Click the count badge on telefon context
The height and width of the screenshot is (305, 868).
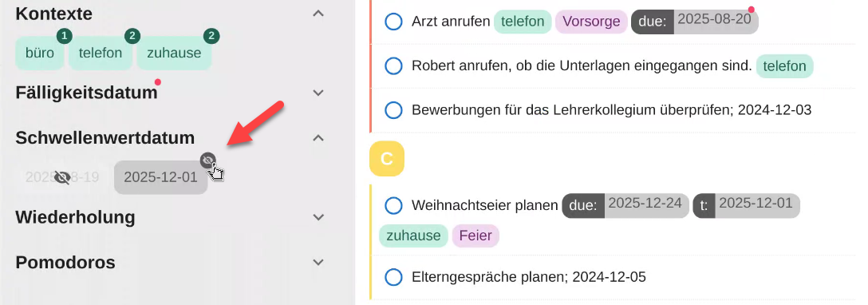click(132, 37)
